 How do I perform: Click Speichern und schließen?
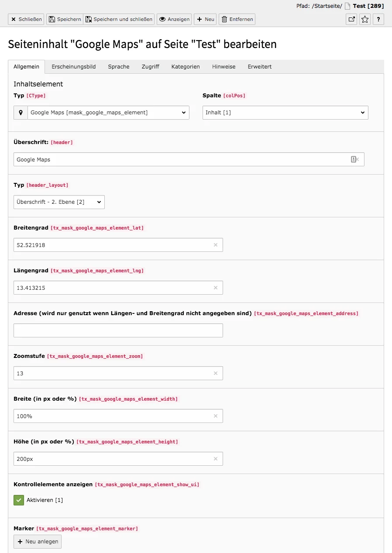tap(120, 19)
